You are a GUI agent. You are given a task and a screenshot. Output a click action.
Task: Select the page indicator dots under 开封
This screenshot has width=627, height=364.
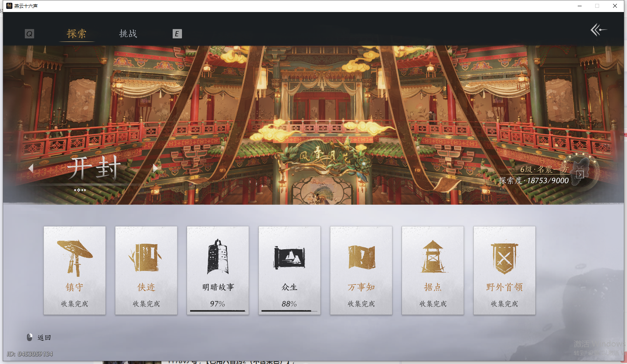80,190
